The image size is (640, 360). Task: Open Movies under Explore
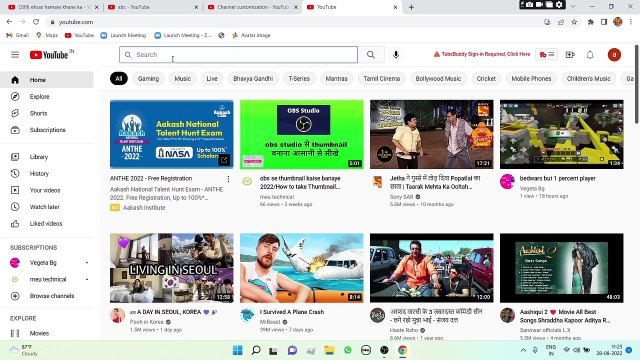click(x=47, y=333)
